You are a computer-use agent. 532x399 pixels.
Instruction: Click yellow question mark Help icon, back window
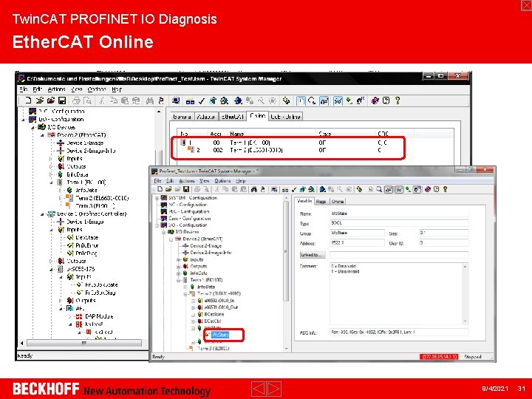(x=398, y=100)
